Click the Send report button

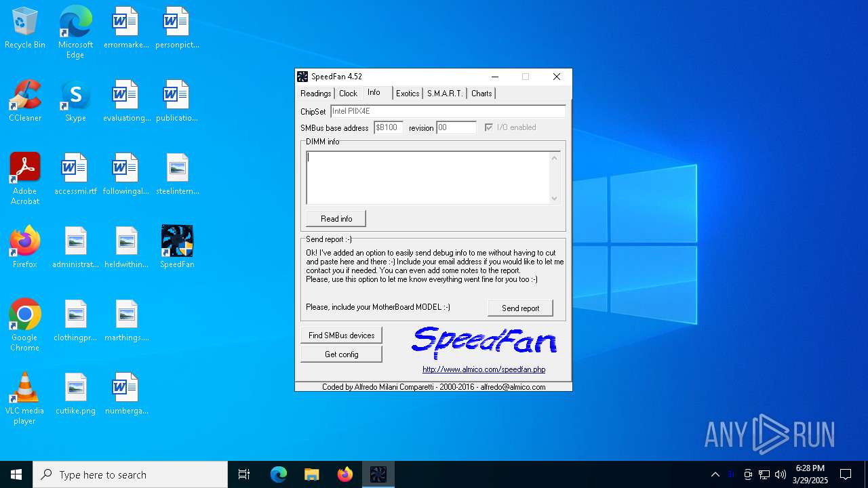521,308
